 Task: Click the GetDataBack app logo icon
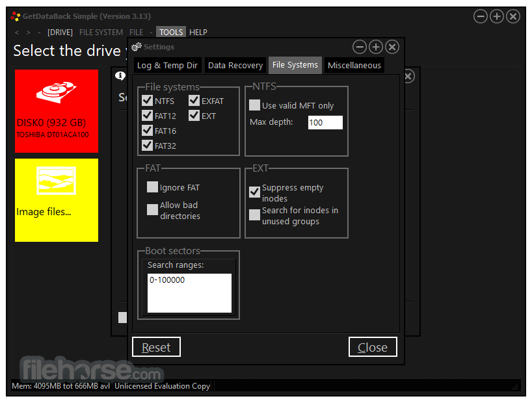coord(15,16)
